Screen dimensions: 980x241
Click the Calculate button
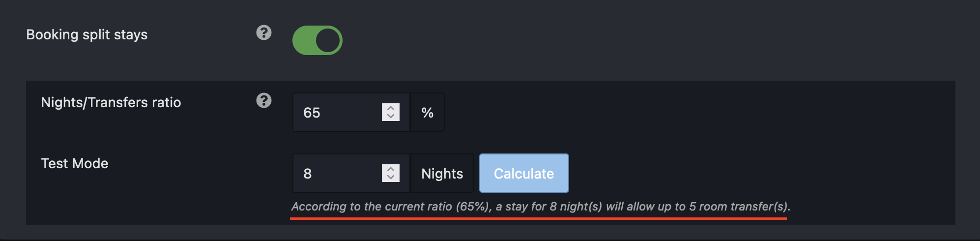524,173
